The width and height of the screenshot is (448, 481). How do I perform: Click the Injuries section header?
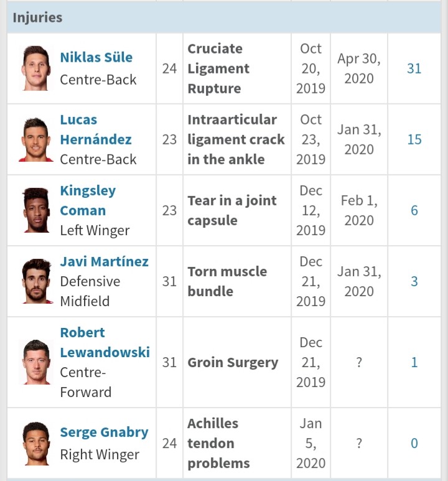pos(224,17)
